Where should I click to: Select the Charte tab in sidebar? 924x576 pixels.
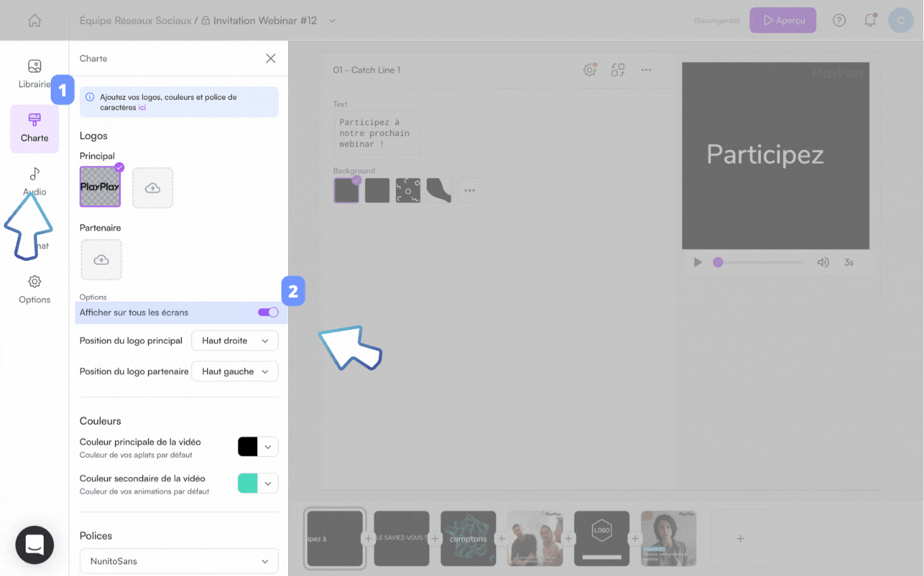pos(34,128)
